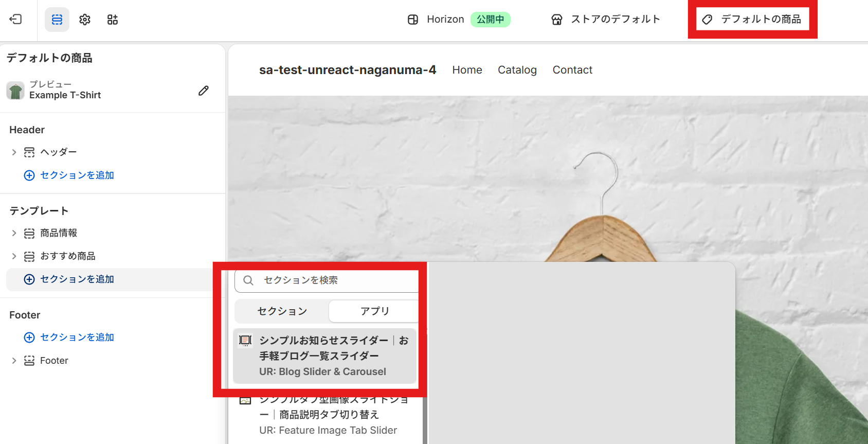Image resolution: width=868 pixels, height=444 pixels.
Task: Open Home in the store preview
Action: point(467,70)
